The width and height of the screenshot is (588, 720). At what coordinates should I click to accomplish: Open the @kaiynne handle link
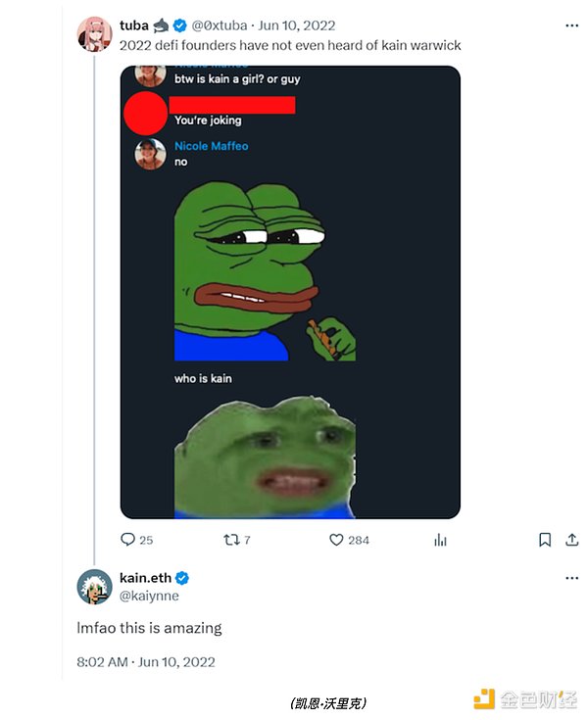pyautogui.click(x=149, y=595)
